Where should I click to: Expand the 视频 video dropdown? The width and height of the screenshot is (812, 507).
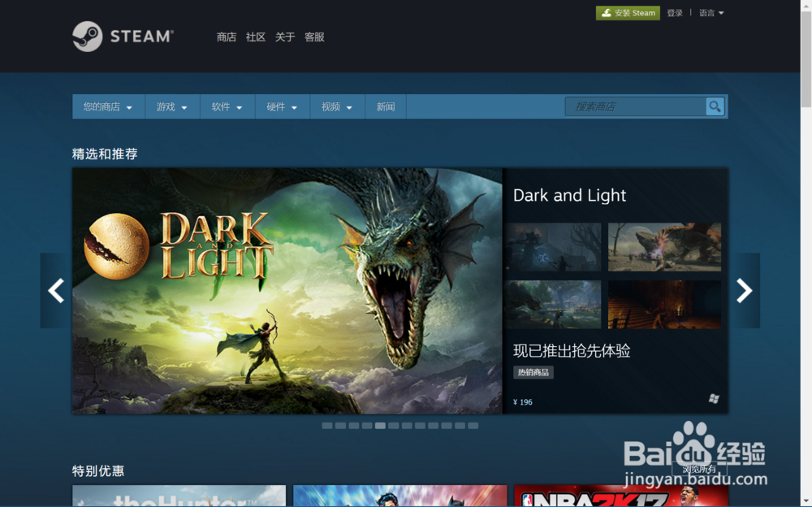[337, 106]
